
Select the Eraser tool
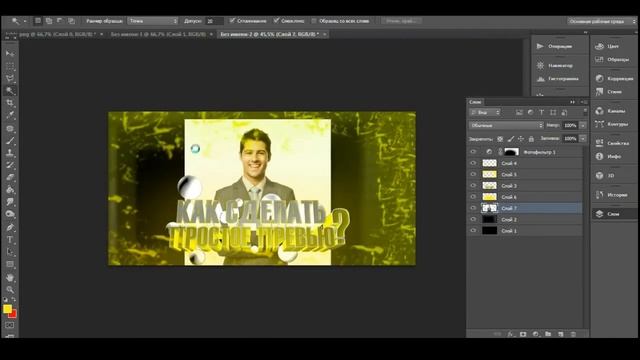click(10, 178)
